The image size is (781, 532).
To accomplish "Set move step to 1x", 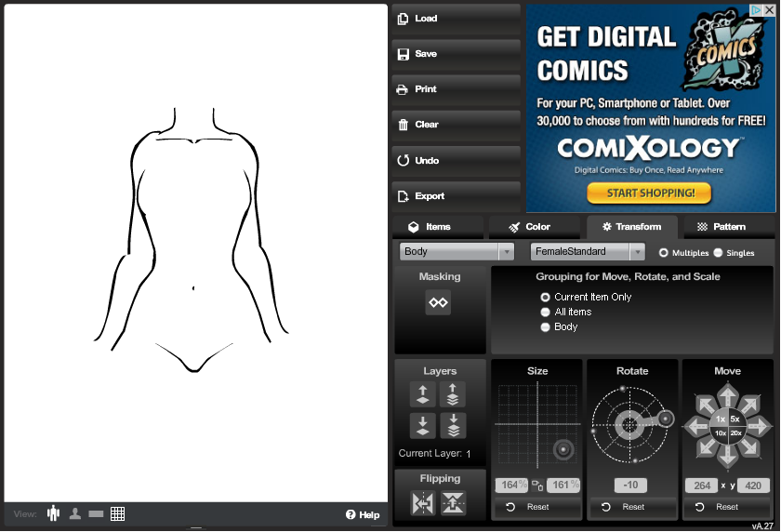I will point(721,419).
